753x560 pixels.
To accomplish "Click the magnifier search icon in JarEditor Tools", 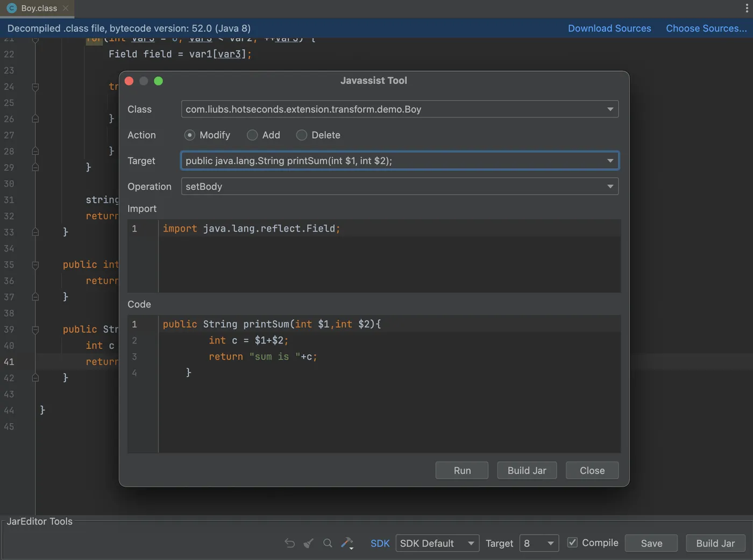I will [x=328, y=543].
